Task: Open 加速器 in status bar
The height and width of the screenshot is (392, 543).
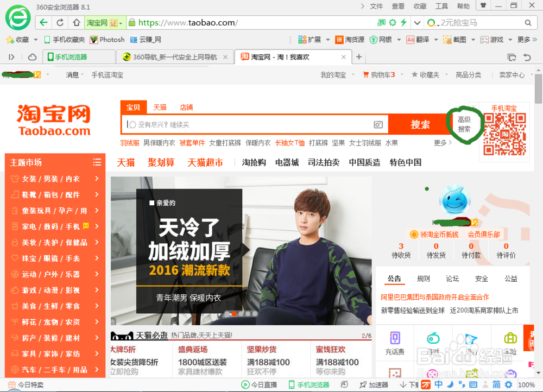Action: (x=374, y=385)
